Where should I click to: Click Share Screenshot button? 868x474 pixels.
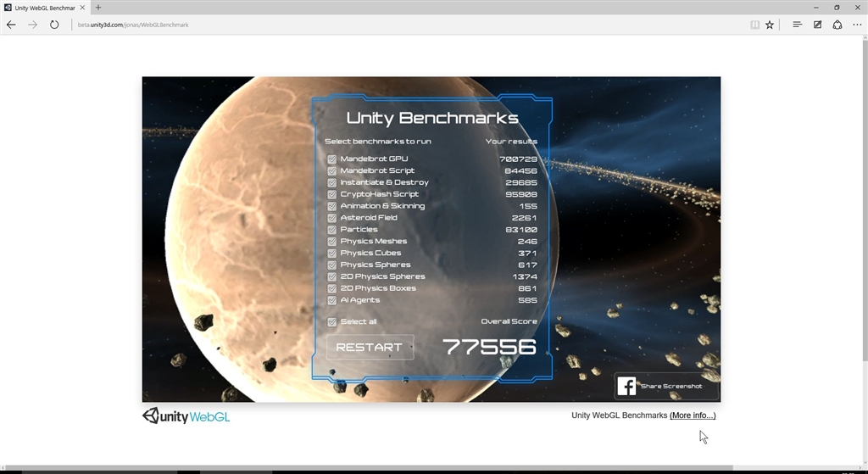click(x=666, y=386)
